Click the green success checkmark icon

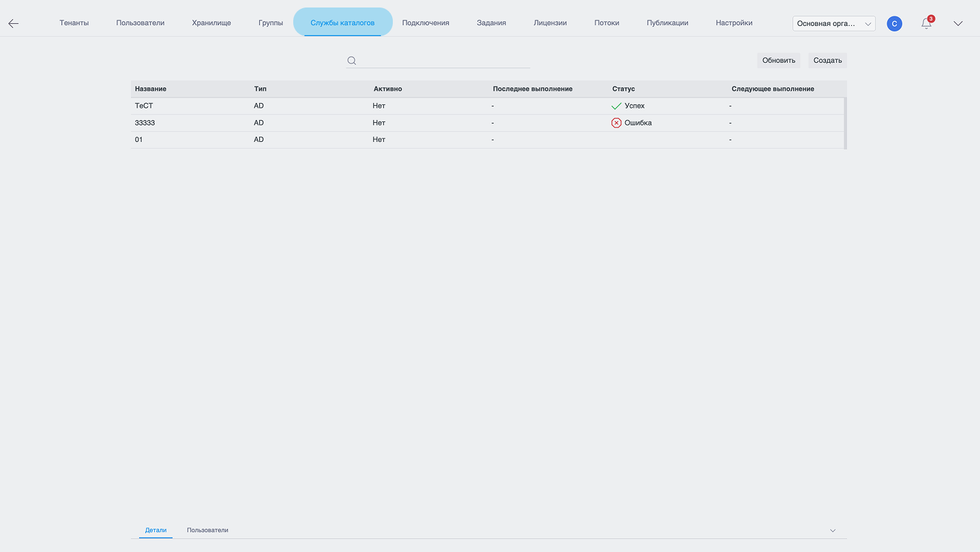(x=617, y=106)
